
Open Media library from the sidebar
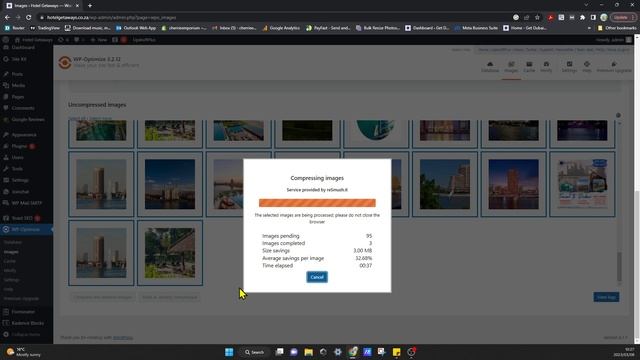coord(18,86)
